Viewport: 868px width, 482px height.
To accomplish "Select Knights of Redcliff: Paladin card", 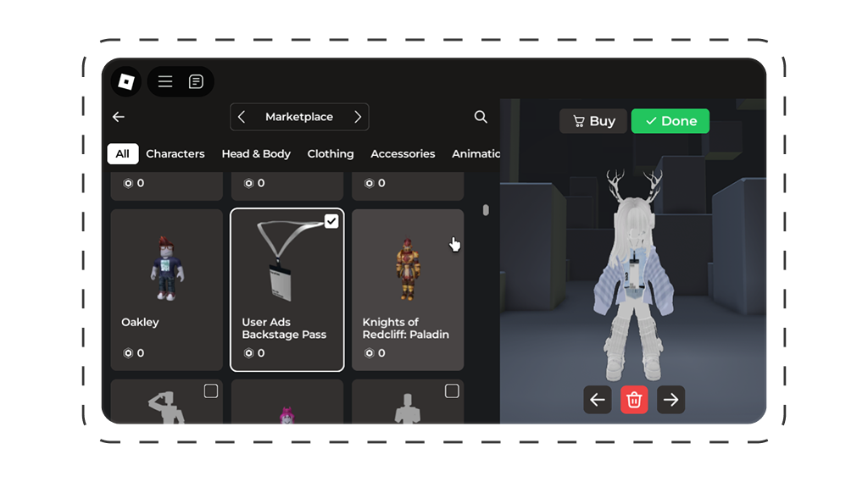I will (408, 290).
